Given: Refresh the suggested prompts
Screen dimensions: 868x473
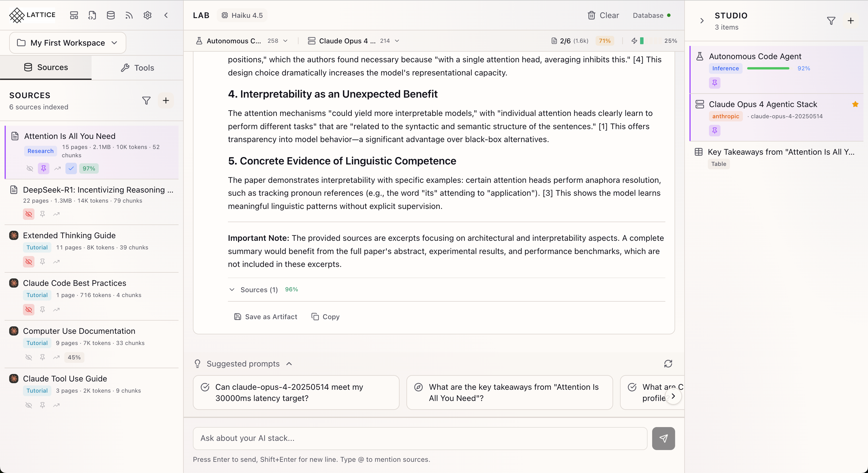Looking at the screenshot, I should coord(668,364).
